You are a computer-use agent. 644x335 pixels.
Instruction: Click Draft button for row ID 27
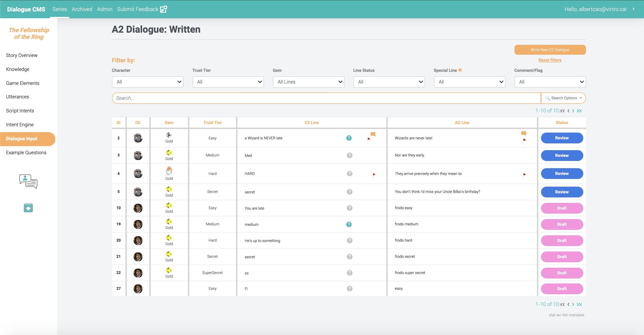pos(562,289)
